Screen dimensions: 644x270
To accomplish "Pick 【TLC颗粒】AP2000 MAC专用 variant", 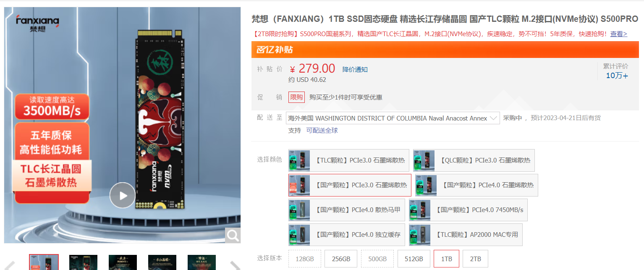I will coord(466,235).
